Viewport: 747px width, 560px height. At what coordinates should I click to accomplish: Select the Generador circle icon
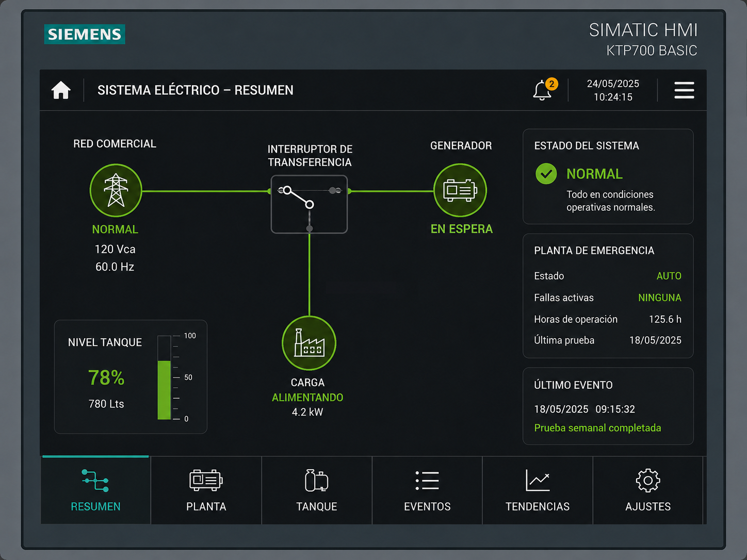[x=460, y=190]
